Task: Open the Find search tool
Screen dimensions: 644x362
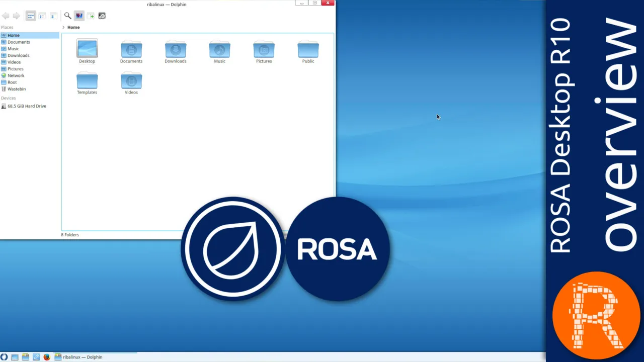Action: pos(67,16)
